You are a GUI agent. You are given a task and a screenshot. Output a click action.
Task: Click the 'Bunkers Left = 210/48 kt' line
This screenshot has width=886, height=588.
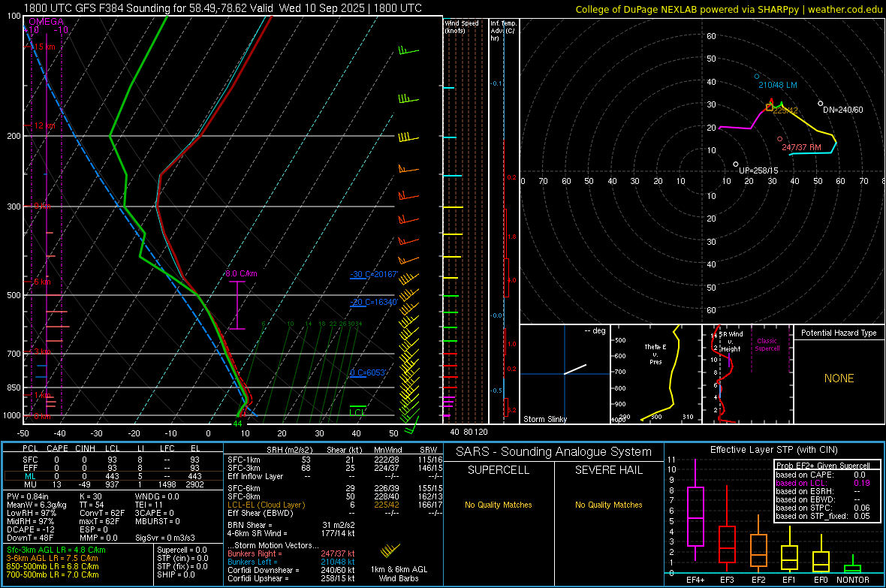click(x=291, y=562)
